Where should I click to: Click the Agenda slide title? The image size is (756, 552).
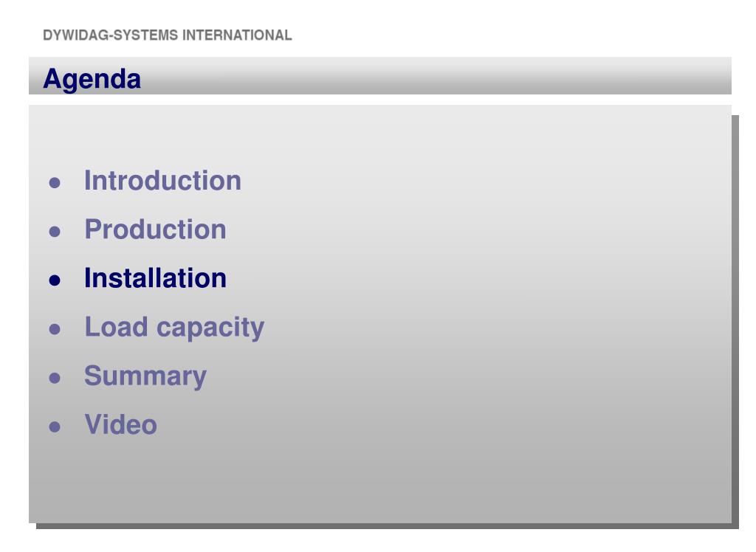tap(92, 79)
